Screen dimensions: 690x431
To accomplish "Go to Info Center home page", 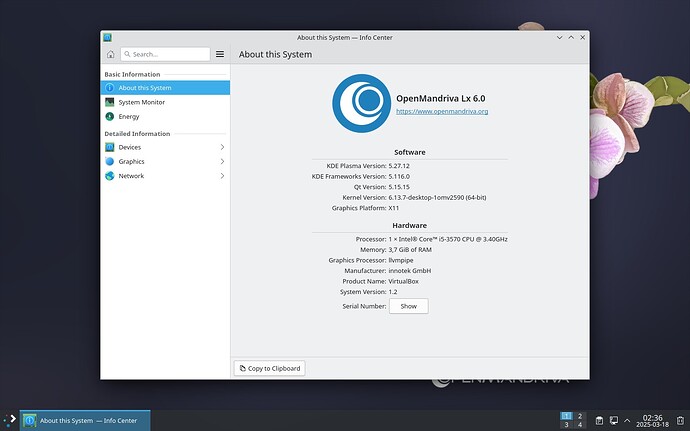I will tap(110, 54).
